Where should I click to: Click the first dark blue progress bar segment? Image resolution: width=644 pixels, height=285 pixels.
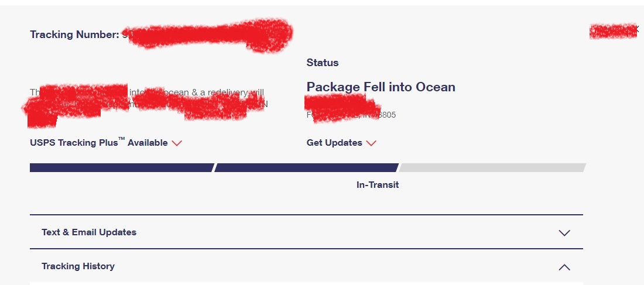click(122, 167)
